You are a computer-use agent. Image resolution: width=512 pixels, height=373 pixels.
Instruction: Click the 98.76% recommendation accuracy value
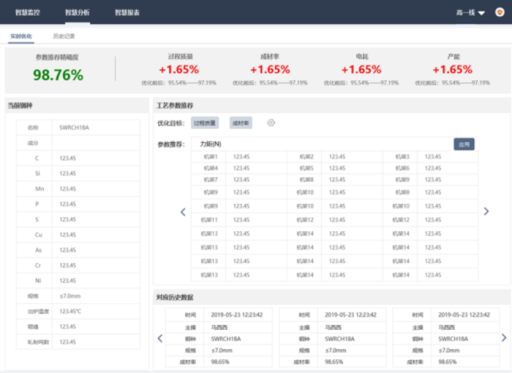58,75
